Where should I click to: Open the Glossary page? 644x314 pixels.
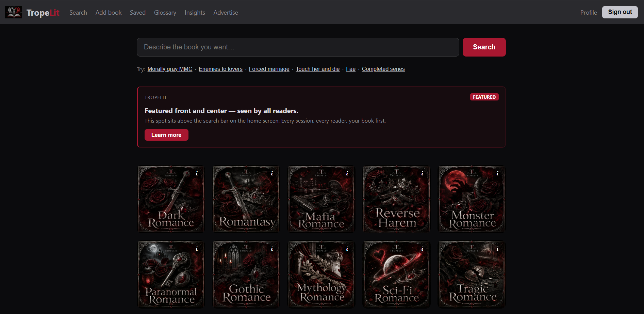pyautogui.click(x=165, y=13)
